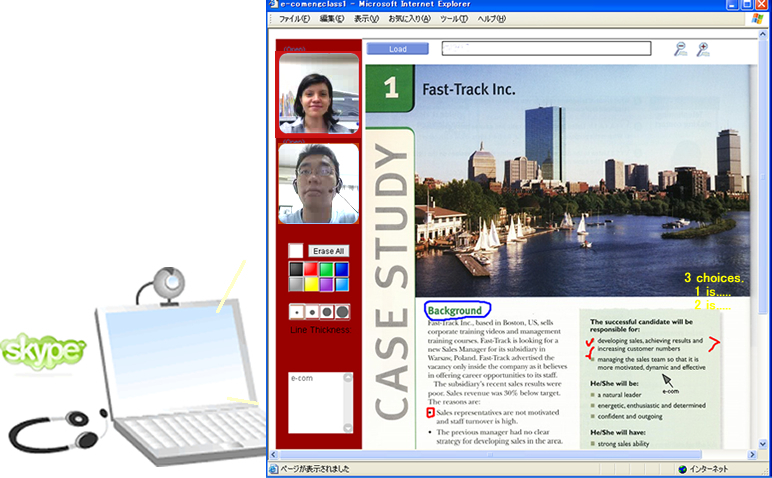This screenshot has height=478, width=772.
Task: Click the e-com chat text box
Action: tap(316, 403)
